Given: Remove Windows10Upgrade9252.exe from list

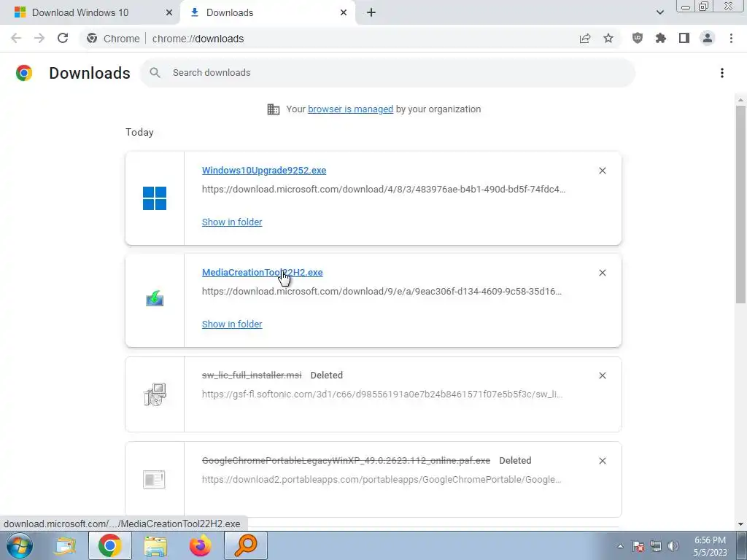Looking at the screenshot, I should [603, 171].
